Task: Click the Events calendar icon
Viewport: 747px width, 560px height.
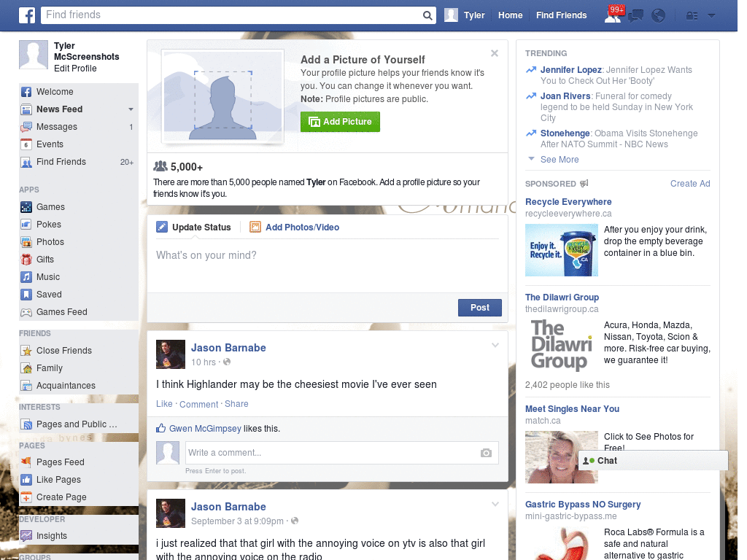Action: tap(26, 144)
